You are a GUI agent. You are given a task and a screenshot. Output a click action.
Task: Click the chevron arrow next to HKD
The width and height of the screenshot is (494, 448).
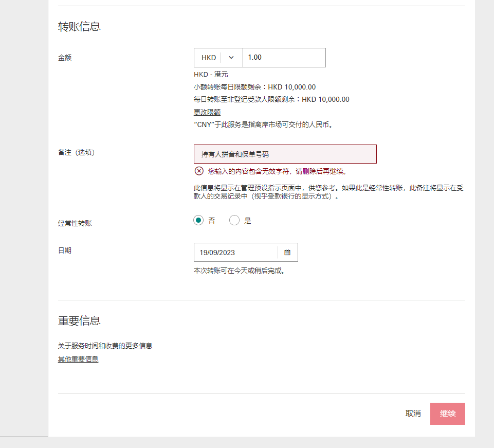[x=230, y=58]
